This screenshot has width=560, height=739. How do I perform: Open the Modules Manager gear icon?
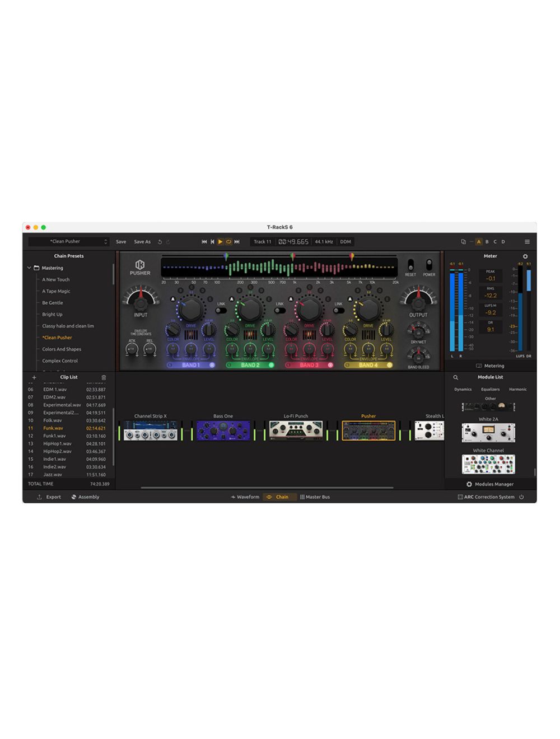pos(468,484)
